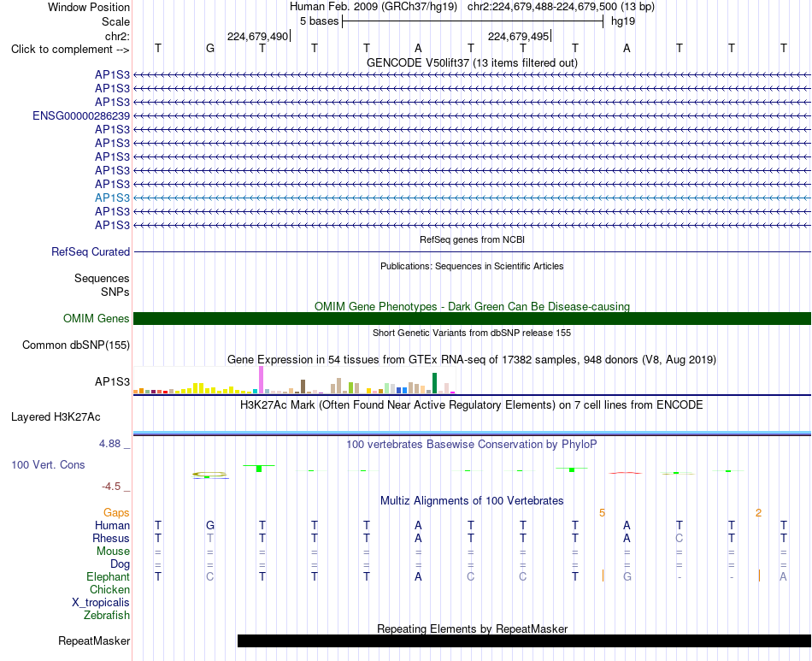Click the Mouse species label
The height and width of the screenshot is (661, 812).
pyautogui.click(x=113, y=552)
